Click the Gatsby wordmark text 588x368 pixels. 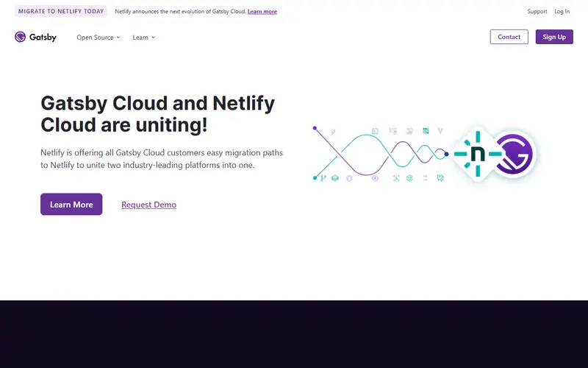[43, 38]
